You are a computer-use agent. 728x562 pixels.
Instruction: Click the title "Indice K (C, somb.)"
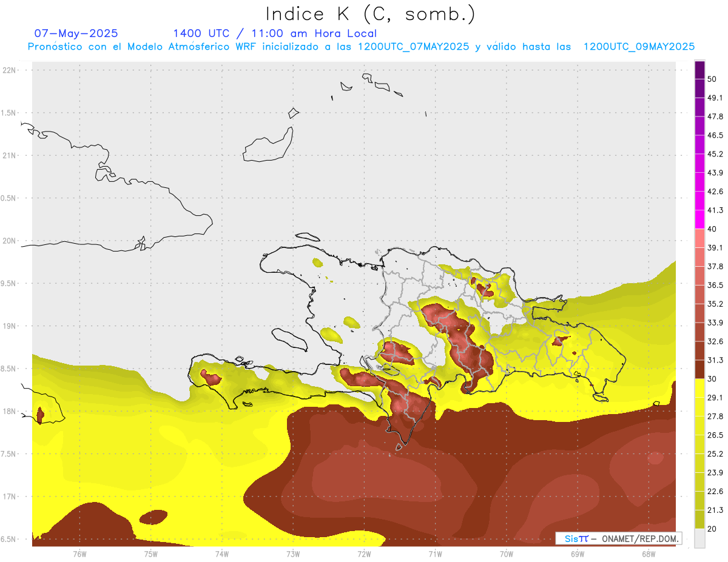click(370, 13)
